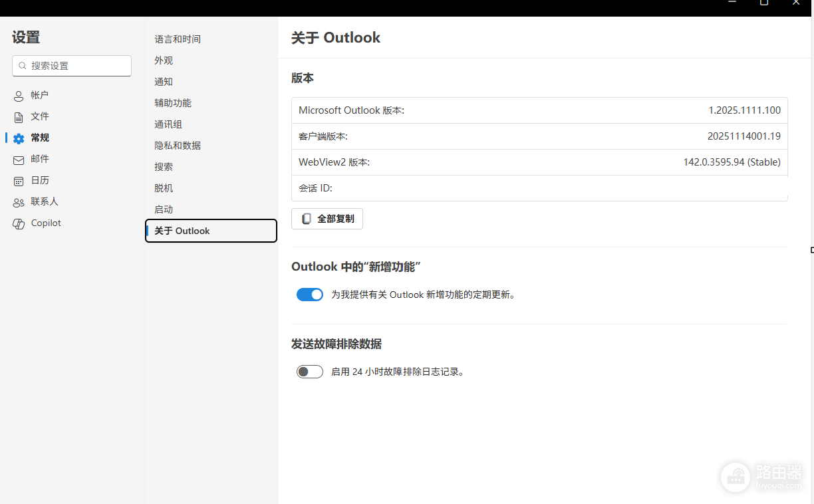Viewport: 814px width, 504px height.
Task: Click the Copilot logo icon
Action: (x=19, y=223)
